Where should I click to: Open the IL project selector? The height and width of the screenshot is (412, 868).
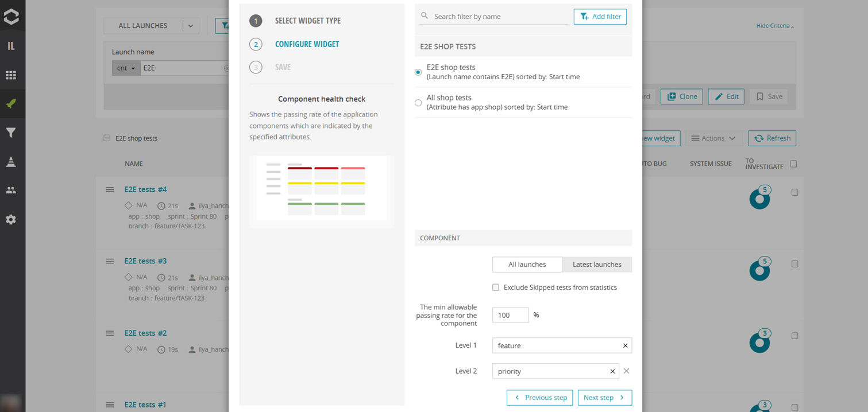click(11, 46)
